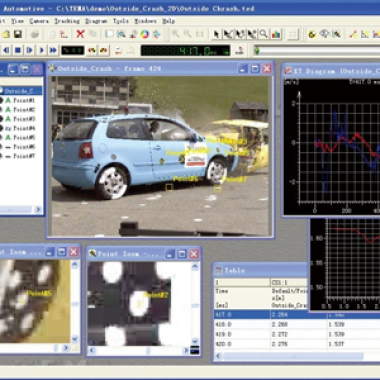
Task: Click the red X delete icon
Action: (x=80, y=34)
